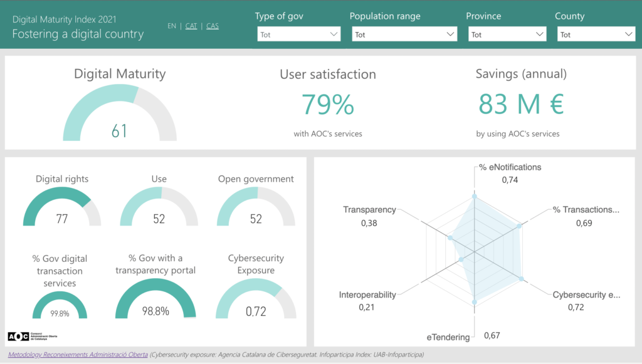This screenshot has width=642, height=364.
Task: Open the Province filter dropdown
Action: pyautogui.click(x=507, y=34)
